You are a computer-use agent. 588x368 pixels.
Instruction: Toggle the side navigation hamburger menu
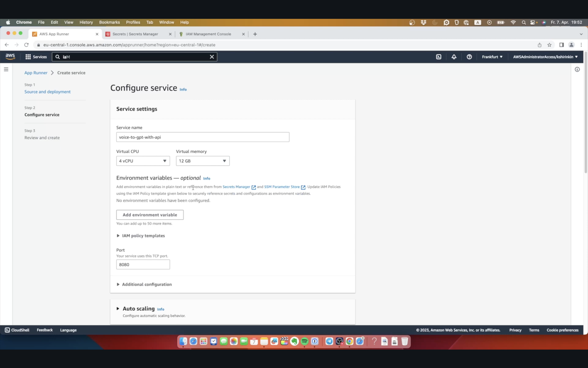(6, 69)
